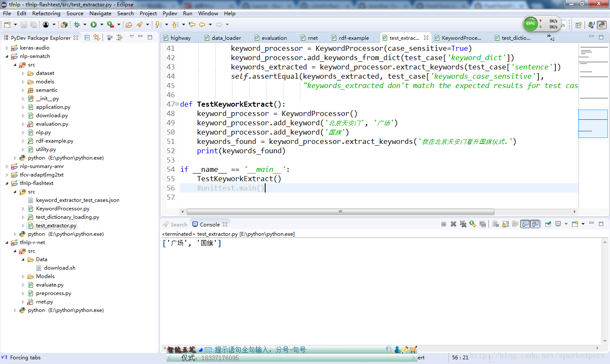Expand the dataset folder in nlp-sematch

pos(23,73)
